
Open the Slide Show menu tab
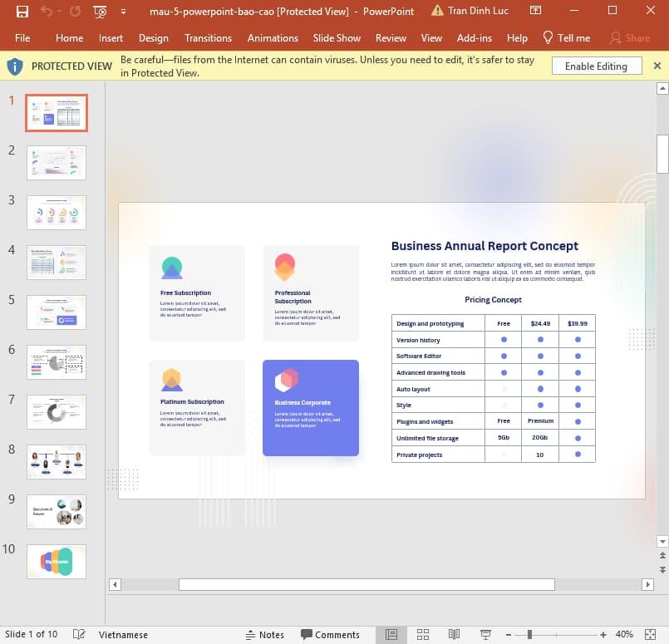pos(337,37)
